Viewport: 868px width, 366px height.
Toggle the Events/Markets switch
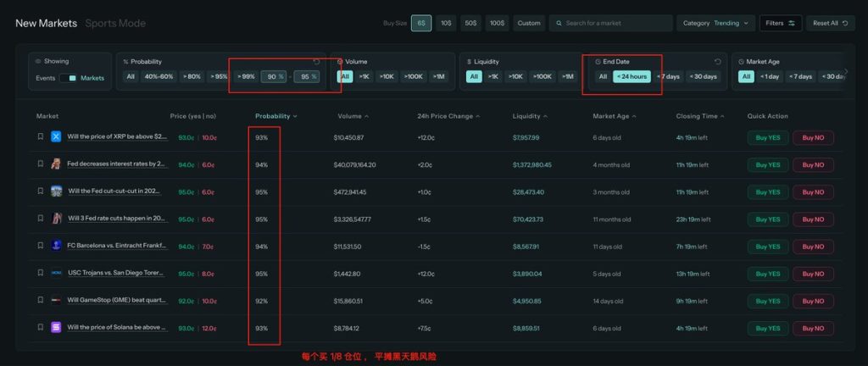[68, 78]
